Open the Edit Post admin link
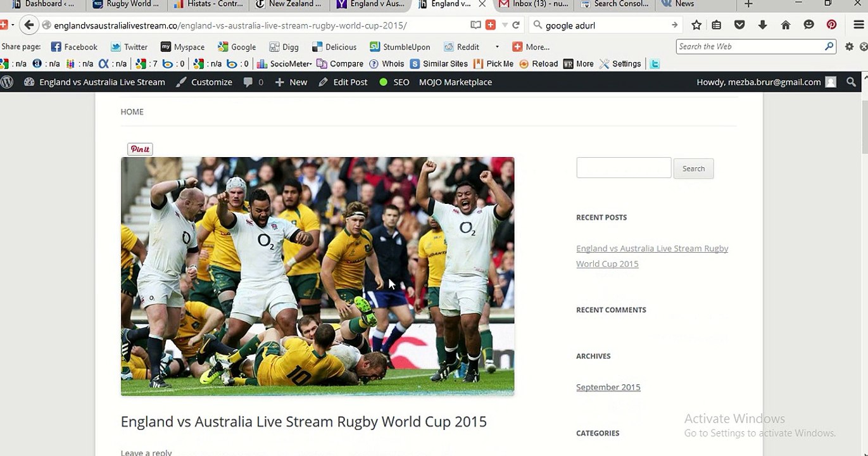The width and height of the screenshot is (868, 456). click(343, 82)
